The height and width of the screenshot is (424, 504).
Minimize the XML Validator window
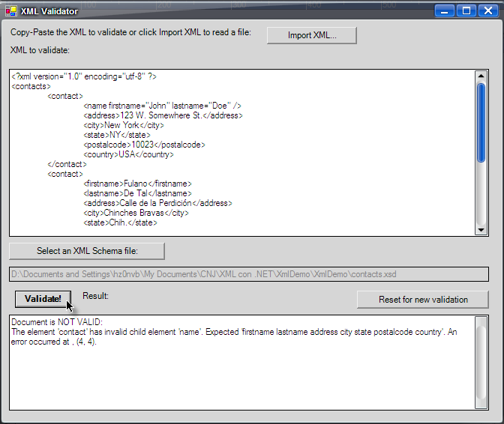(445, 11)
